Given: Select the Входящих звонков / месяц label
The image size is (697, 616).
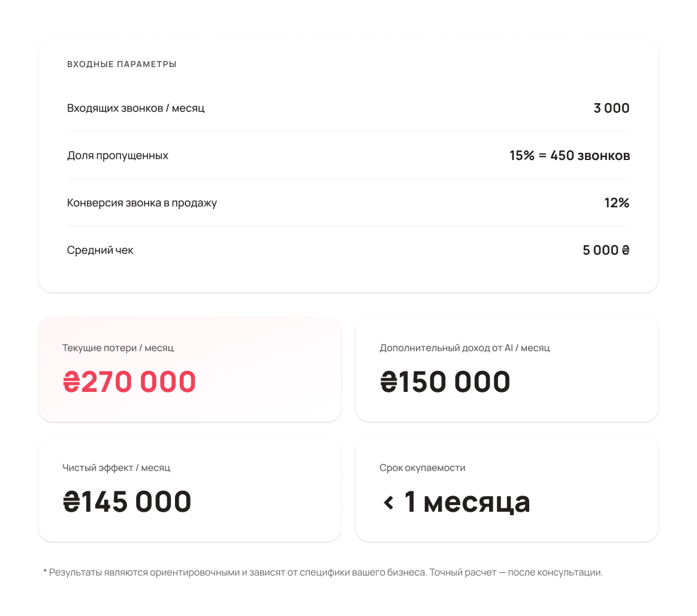Looking at the screenshot, I should pyautogui.click(x=135, y=108).
